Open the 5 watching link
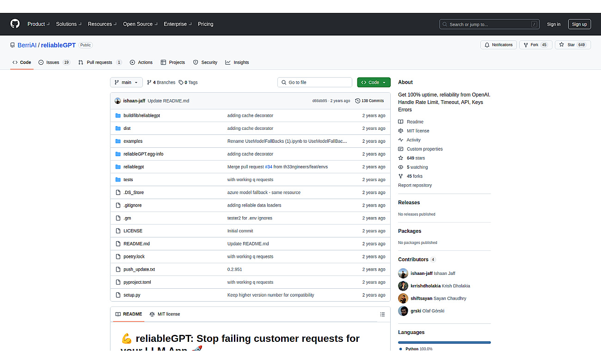601x364 pixels. [413, 167]
